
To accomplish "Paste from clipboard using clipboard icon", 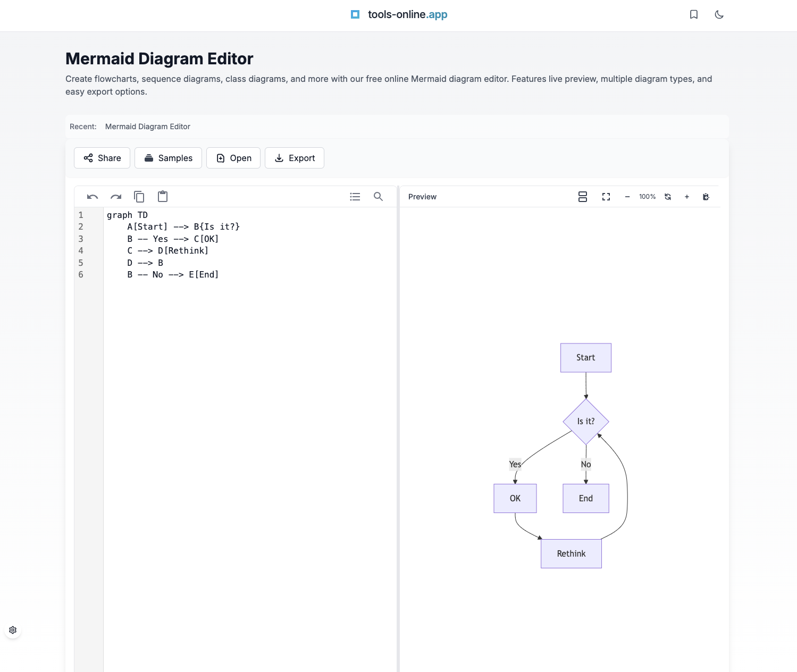I will point(163,197).
